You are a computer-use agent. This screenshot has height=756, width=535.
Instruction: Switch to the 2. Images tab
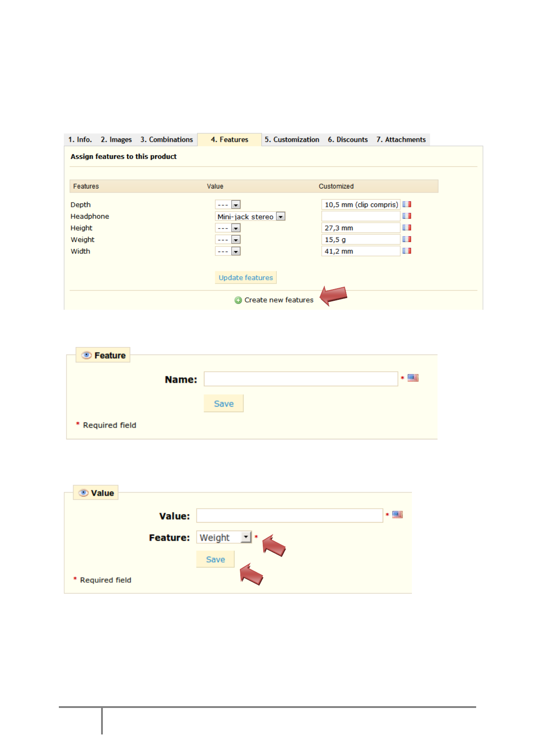pos(116,140)
